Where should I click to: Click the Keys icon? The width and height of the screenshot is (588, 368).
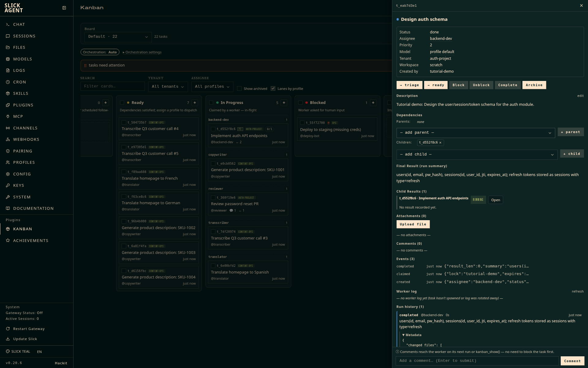pyautogui.click(x=8, y=185)
